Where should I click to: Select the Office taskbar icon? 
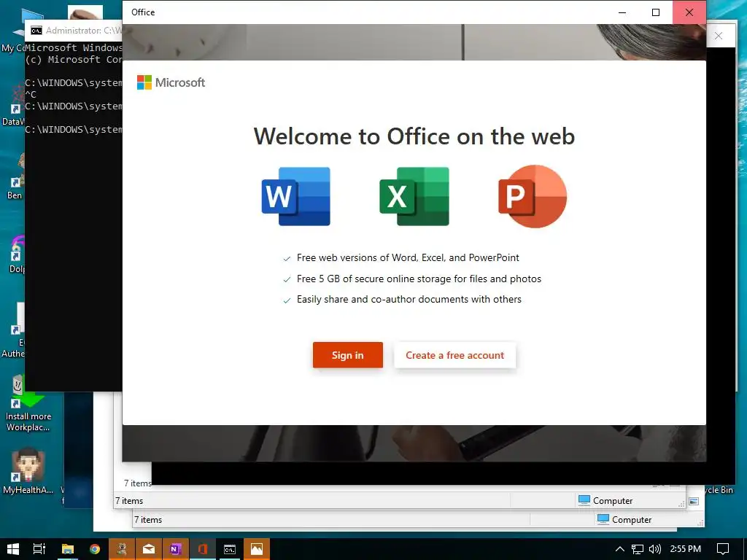(203, 549)
